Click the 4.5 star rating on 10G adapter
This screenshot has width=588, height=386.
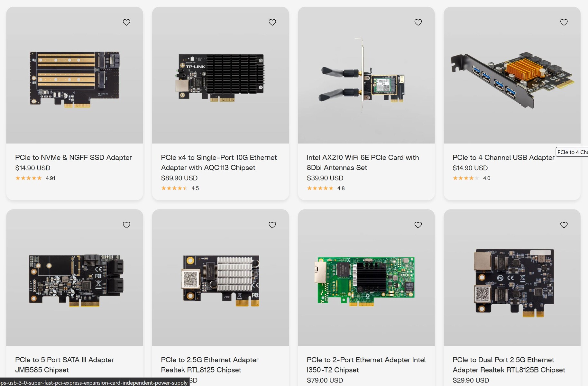[180, 188]
